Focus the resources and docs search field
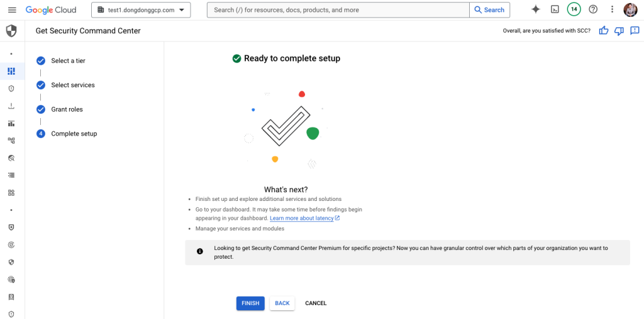644x319 pixels. click(x=338, y=10)
